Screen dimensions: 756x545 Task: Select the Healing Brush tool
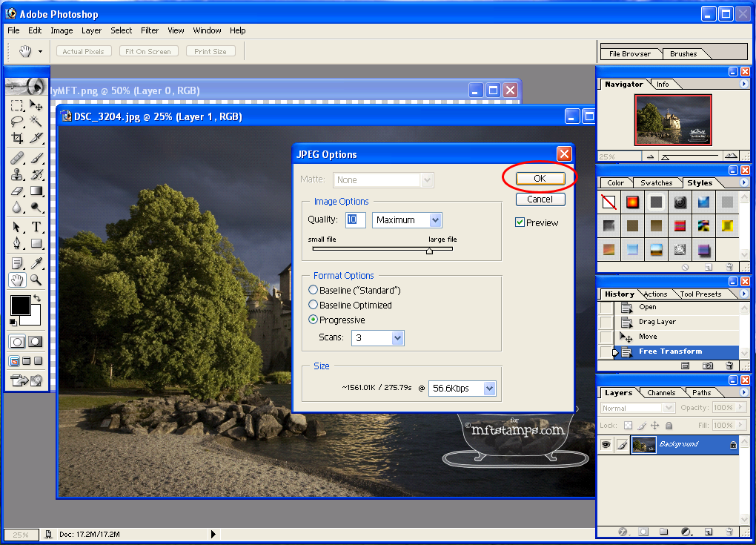click(17, 158)
